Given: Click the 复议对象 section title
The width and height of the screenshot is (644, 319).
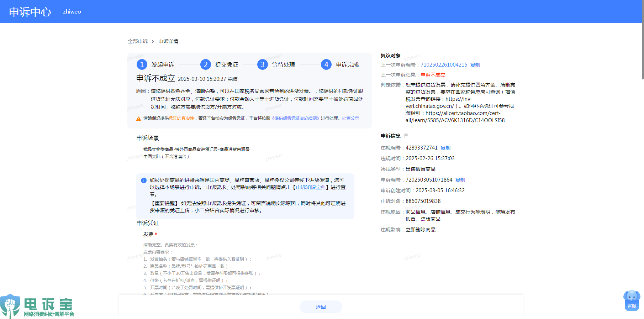Looking at the screenshot, I should click(391, 56).
